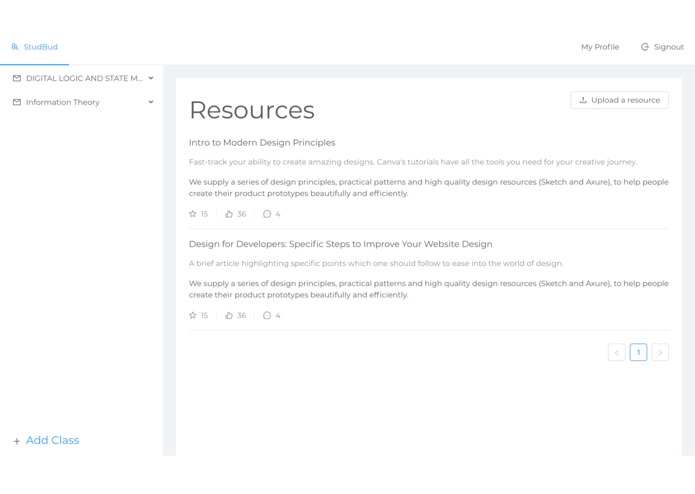Click Add Class link
Screen dimensions: 695x494
(52, 440)
